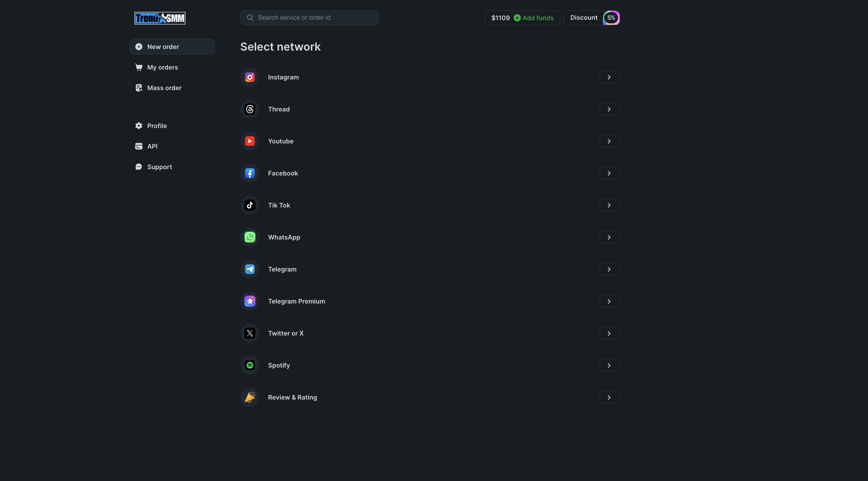The width and height of the screenshot is (868, 481).
Task: Click the TikTok logo icon
Action: (250, 205)
